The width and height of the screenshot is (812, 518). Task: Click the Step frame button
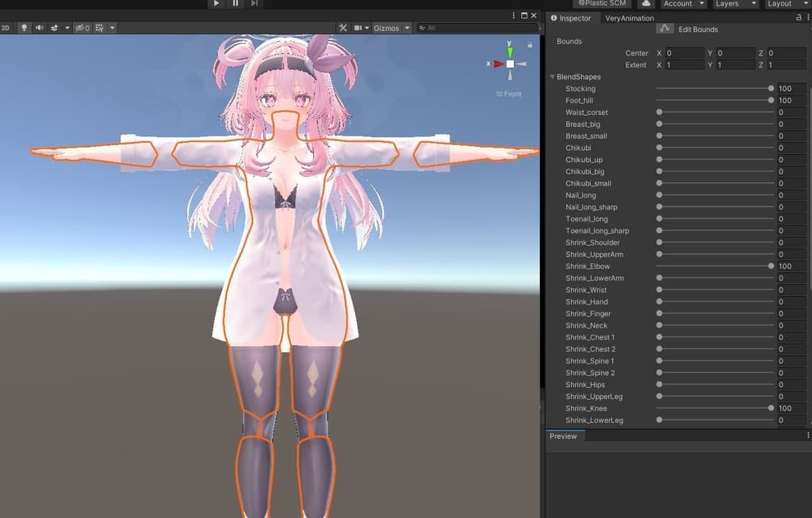tap(254, 4)
